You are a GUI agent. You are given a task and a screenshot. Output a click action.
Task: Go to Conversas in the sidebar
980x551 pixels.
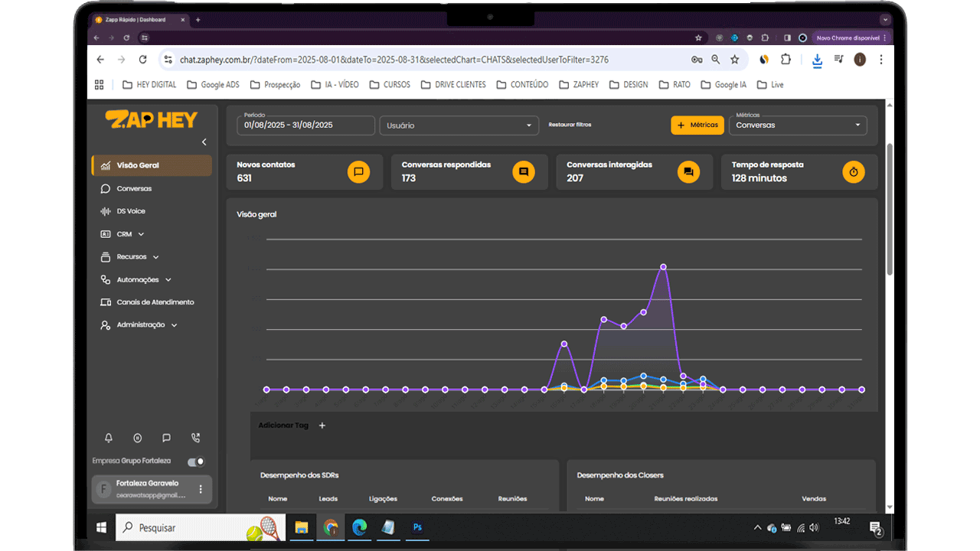click(134, 188)
